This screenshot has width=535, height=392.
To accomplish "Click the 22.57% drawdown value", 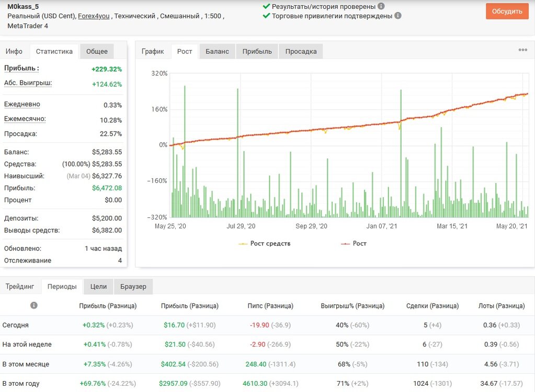I will click(111, 134).
